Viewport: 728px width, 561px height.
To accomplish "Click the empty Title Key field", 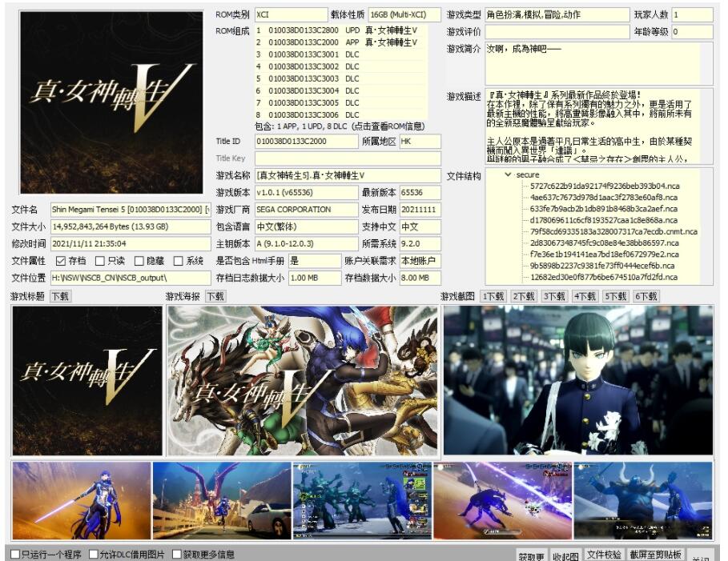I will [348, 158].
